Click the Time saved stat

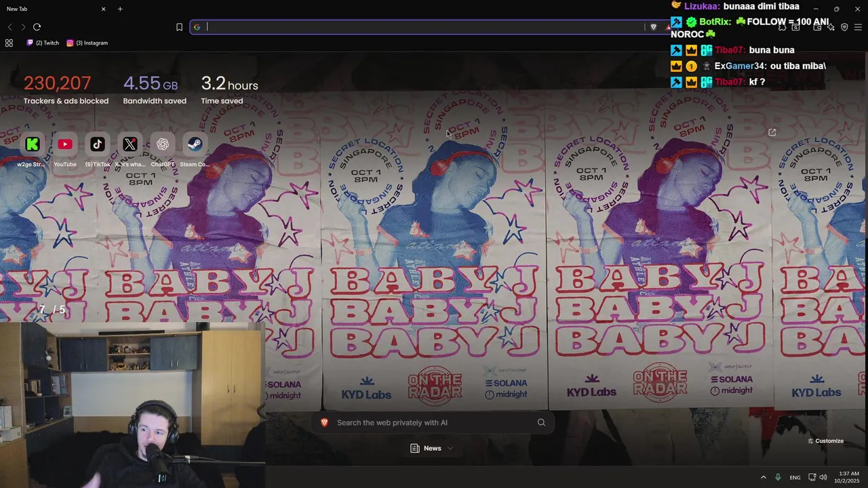point(229,89)
